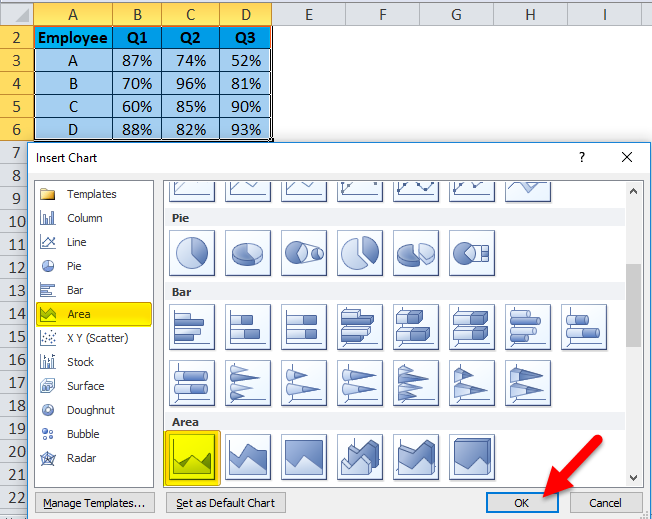
Task: Click the chart list scroll down arrow
Action: pyautogui.click(x=633, y=478)
